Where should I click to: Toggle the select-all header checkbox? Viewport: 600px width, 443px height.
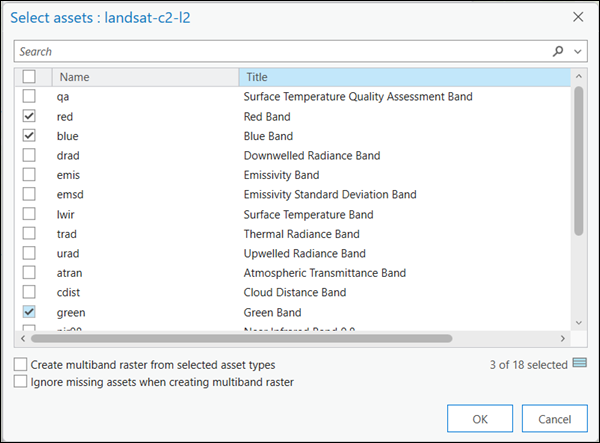pos(29,77)
